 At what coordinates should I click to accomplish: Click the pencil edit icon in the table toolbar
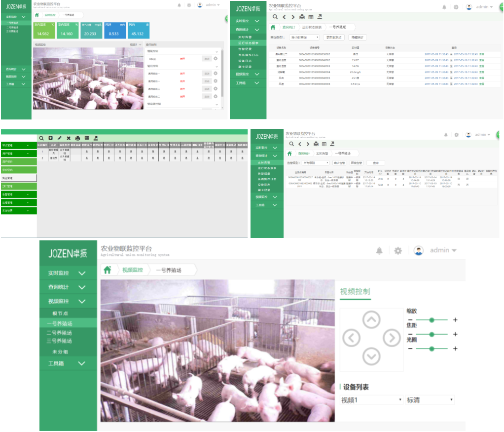point(60,138)
